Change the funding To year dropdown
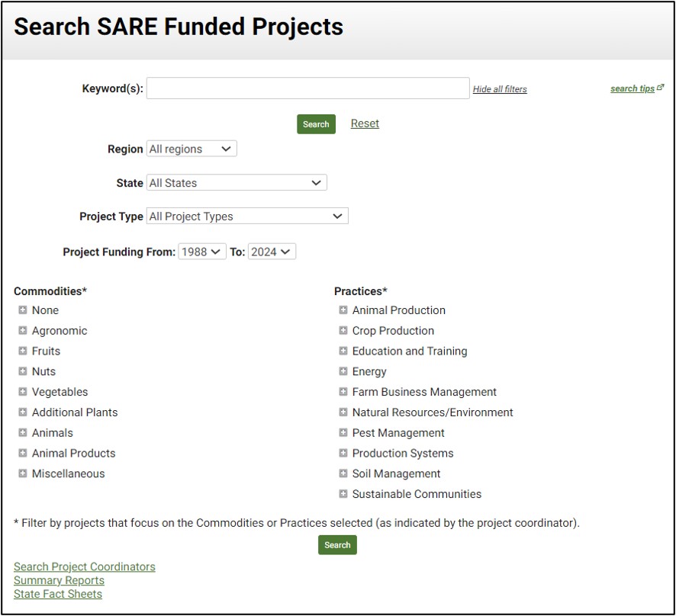 (272, 252)
